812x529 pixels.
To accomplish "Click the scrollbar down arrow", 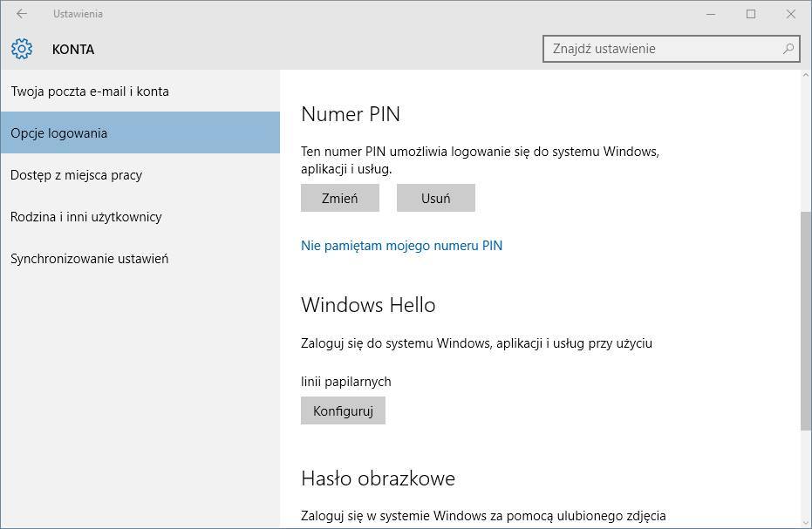I will (805, 523).
